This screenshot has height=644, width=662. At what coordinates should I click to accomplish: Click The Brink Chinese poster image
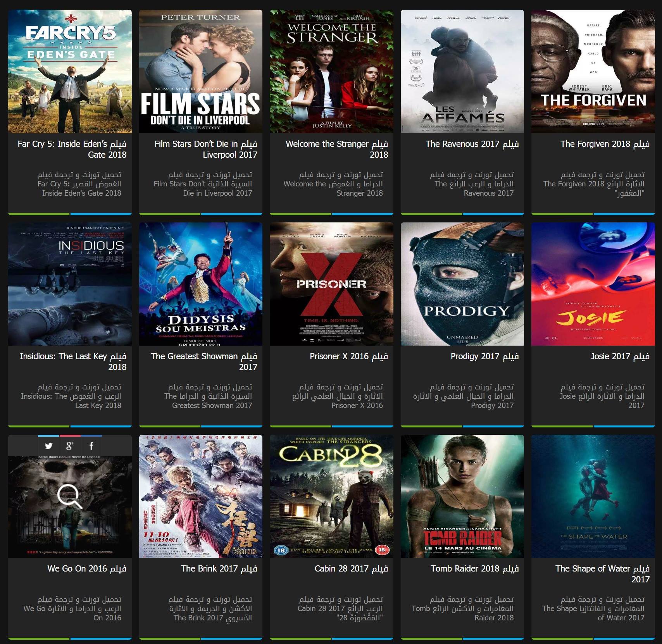pyautogui.click(x=201, y=496)
